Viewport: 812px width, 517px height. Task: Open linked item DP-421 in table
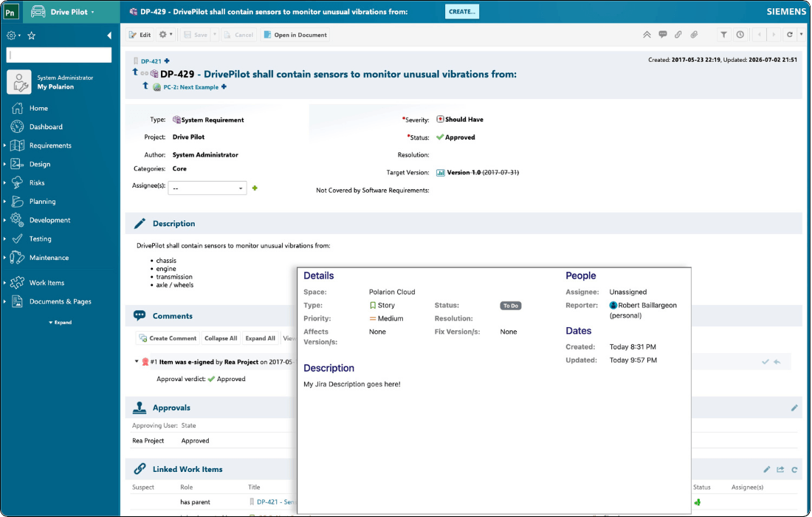276,502
